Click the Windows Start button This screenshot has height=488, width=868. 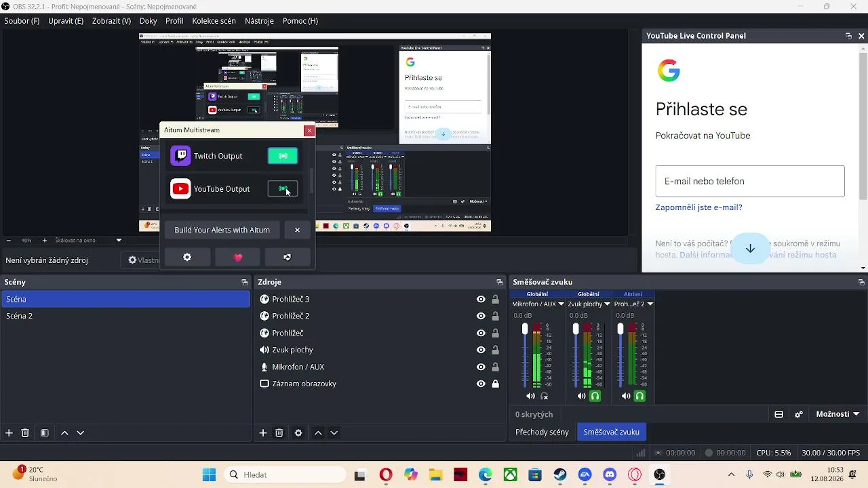(209, 474)
